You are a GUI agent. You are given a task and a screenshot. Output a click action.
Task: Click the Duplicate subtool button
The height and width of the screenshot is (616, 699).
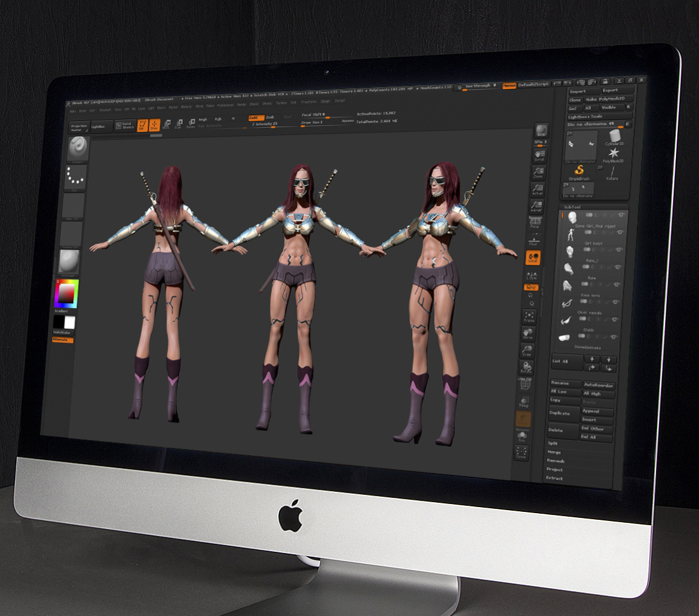pos(563,413)
